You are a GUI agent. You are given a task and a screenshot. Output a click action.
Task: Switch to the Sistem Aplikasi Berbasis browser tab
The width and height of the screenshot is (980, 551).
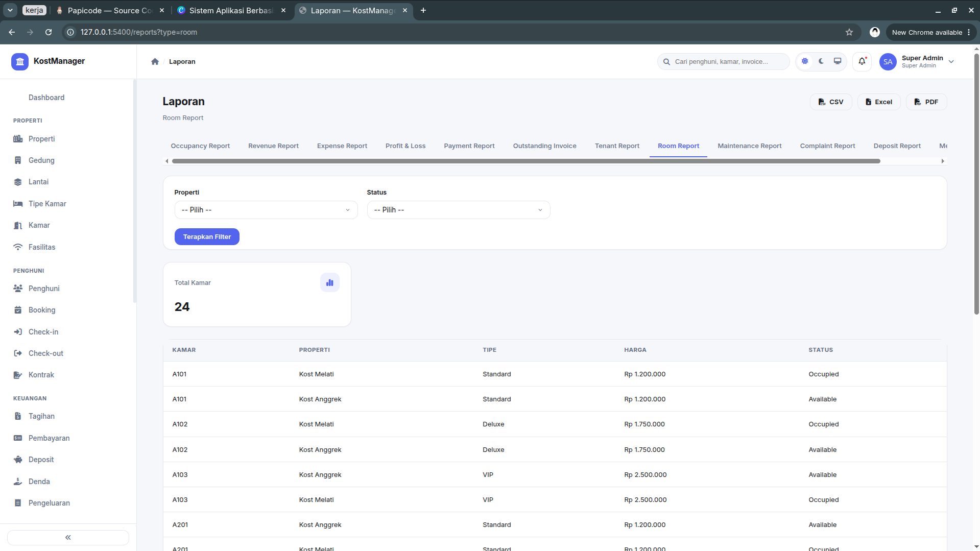231,10
